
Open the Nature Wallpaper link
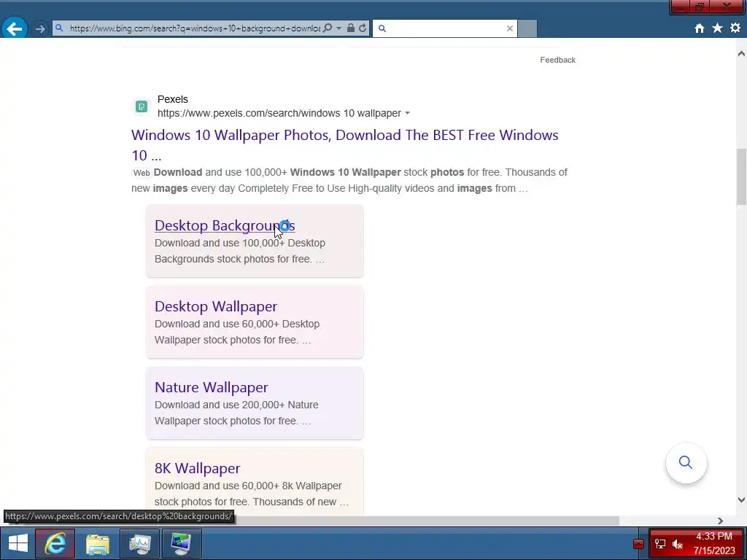pyautogui.click(x=211, y=387)
